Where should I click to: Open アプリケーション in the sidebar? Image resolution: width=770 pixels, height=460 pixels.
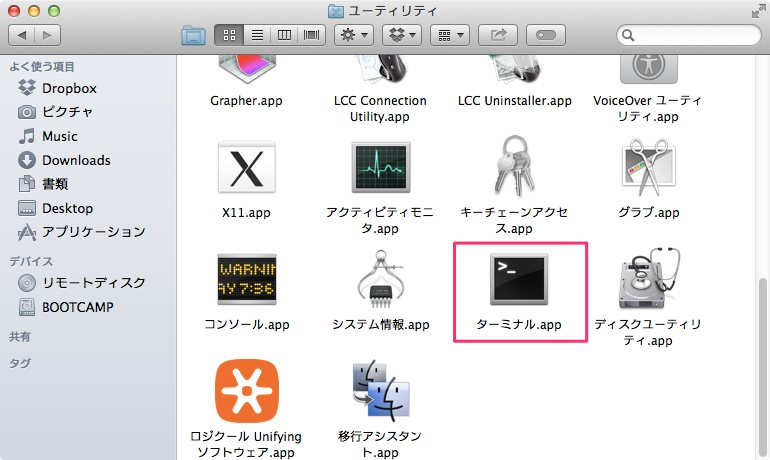click(x=82, y=232)
